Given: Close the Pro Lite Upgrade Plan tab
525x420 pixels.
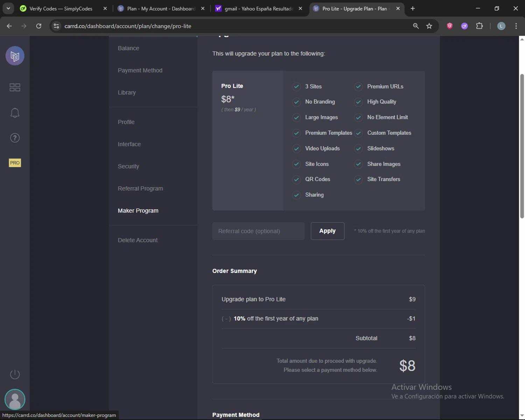Looking at the screenshot, I should [x=398, y=8].
